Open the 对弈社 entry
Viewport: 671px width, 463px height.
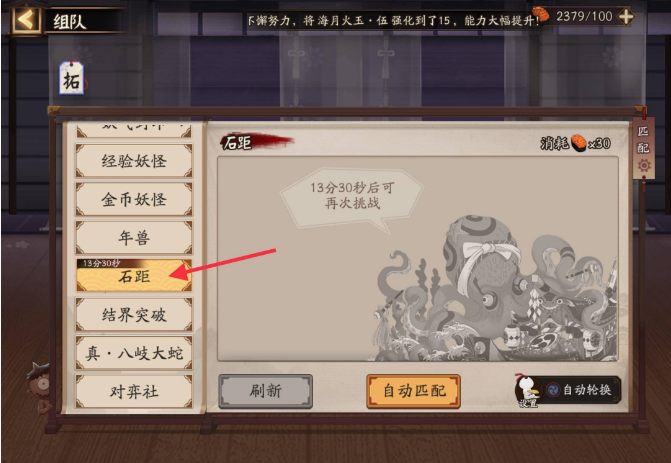(134, 391)
